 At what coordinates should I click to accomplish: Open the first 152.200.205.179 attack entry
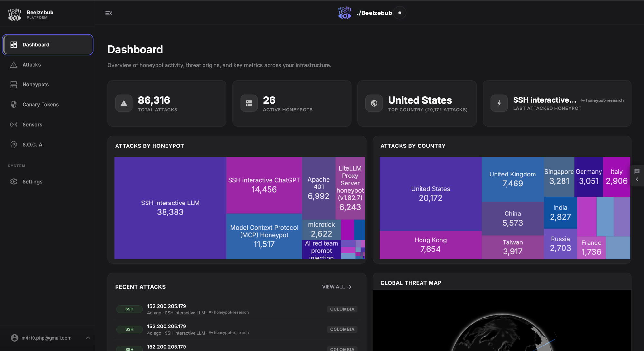point(237,309)
